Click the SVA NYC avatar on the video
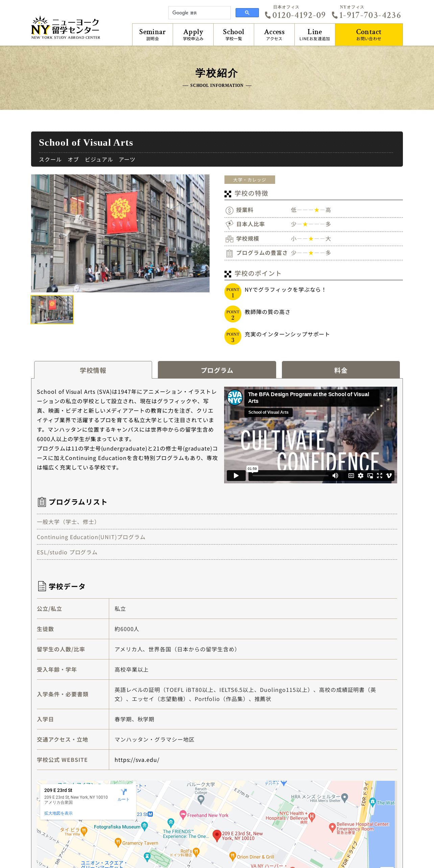 pos(235,397)
